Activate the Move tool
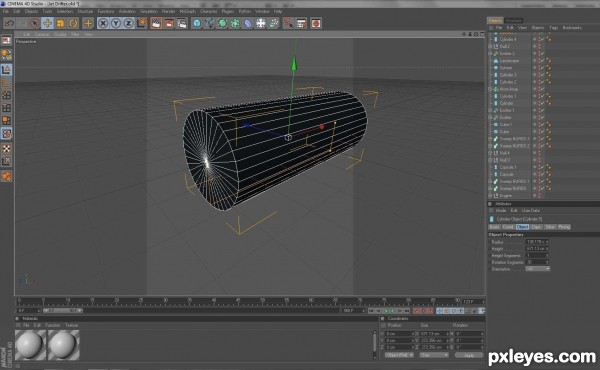This screenshot has width=600, height=370. [47, 23]
